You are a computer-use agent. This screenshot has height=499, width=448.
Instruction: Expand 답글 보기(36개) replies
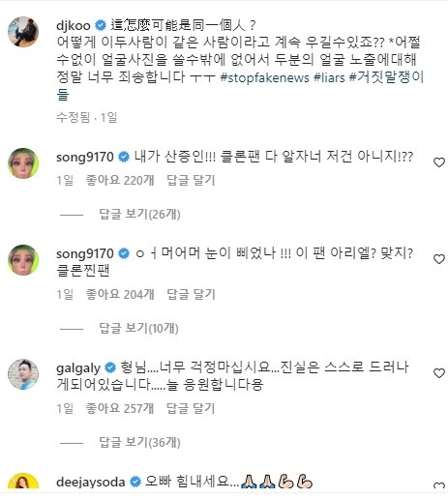click(x=139, y=442)
